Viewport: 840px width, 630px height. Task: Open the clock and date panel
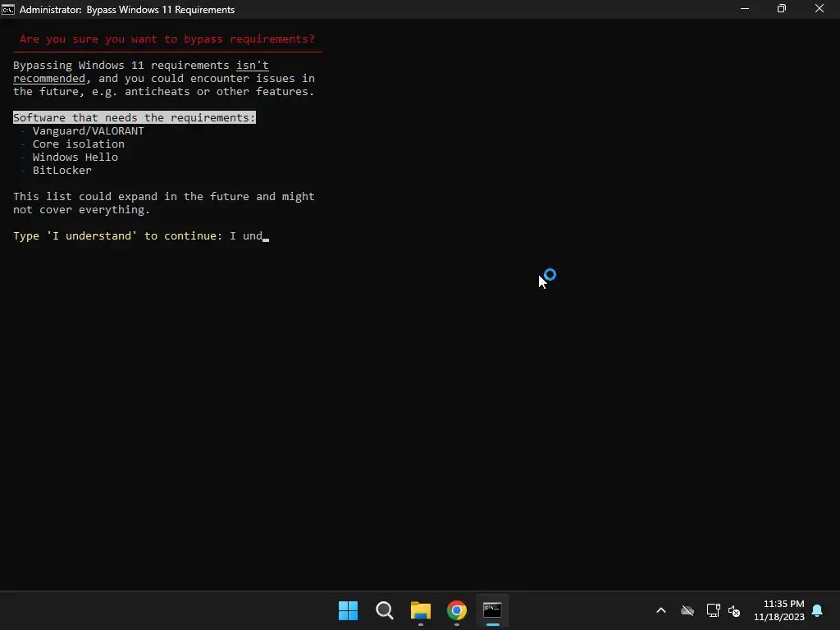pyautogui.click(x=779, y=610)
